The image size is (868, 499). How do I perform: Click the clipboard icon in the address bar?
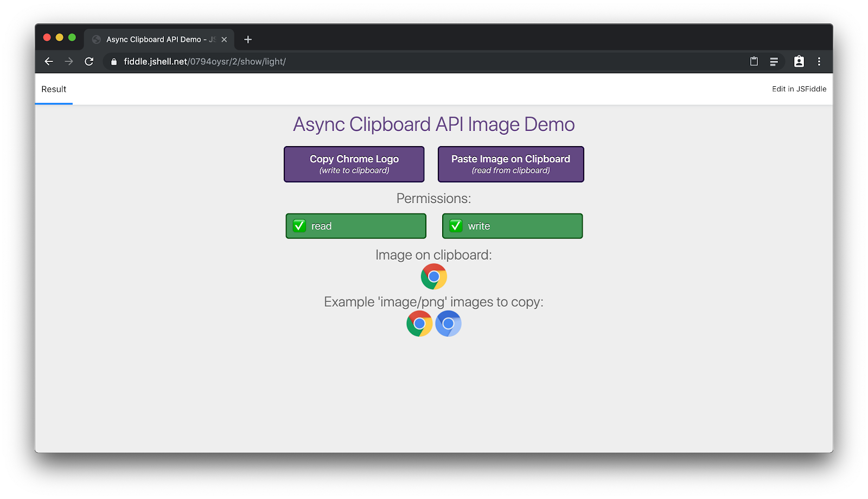tap(754, 61)
